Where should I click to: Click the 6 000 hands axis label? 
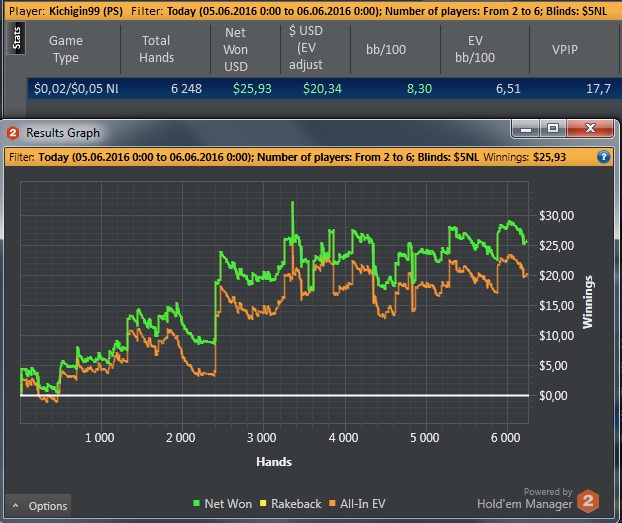coord(505,438)
